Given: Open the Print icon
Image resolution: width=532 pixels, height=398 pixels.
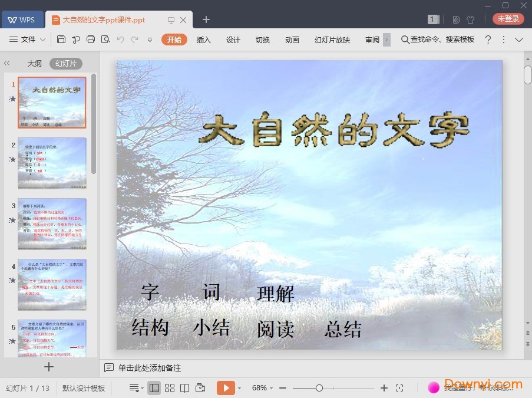Looking at the screenshot, I should click(x=91, y=40).
